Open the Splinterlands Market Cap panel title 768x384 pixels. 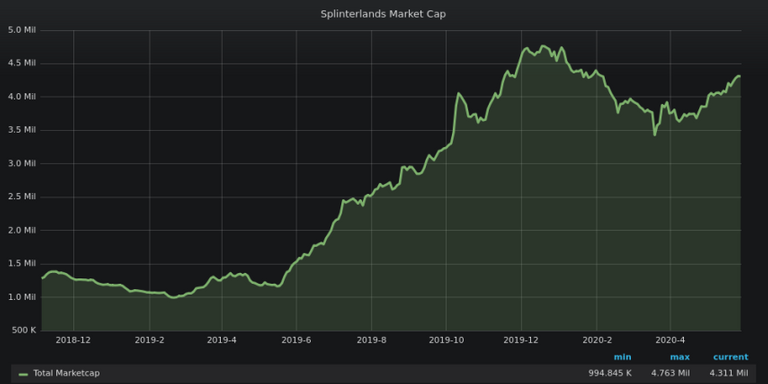coord(383,14)
